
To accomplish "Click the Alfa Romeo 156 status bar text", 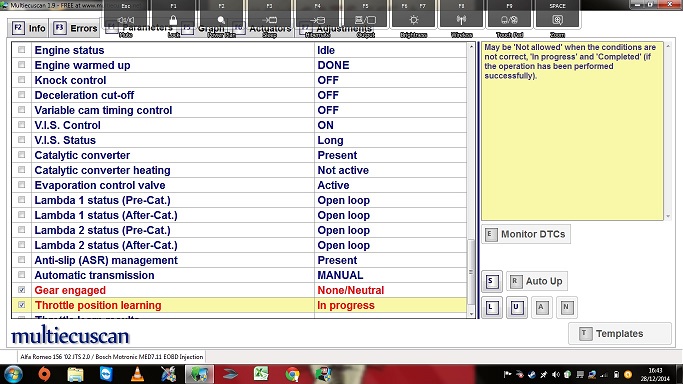I will tap(112, 357).
